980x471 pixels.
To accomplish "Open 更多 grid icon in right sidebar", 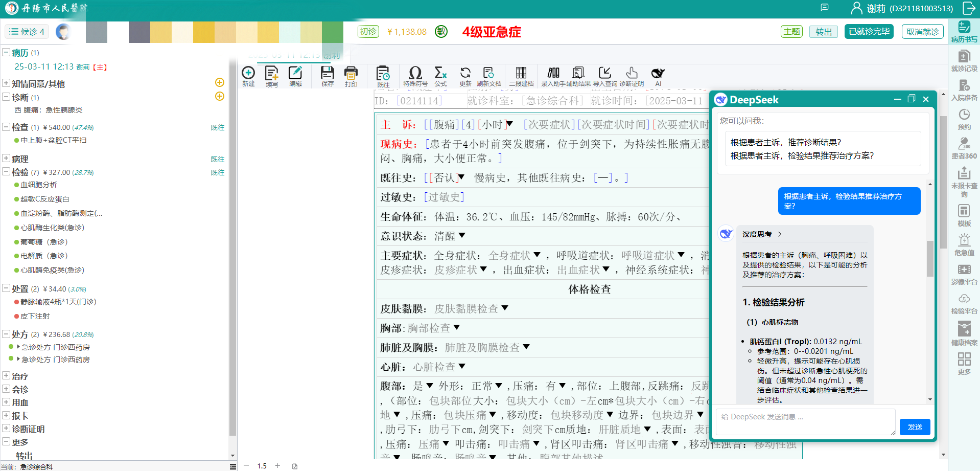I will (964, 364).
